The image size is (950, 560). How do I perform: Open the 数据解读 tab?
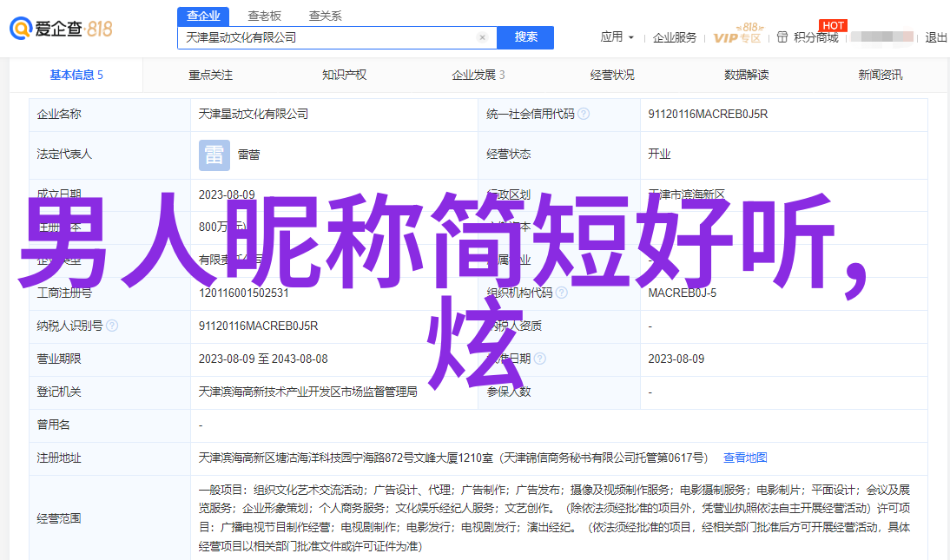click(747, 76)
